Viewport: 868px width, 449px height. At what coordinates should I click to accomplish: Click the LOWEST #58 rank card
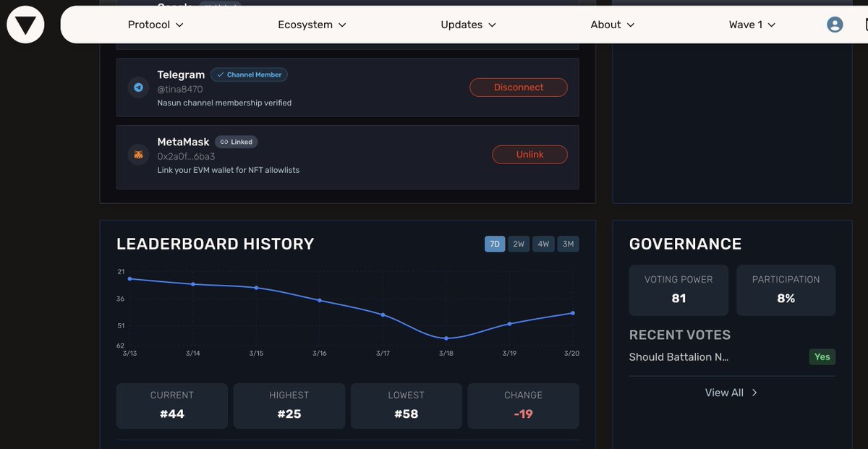coord(407,406)
